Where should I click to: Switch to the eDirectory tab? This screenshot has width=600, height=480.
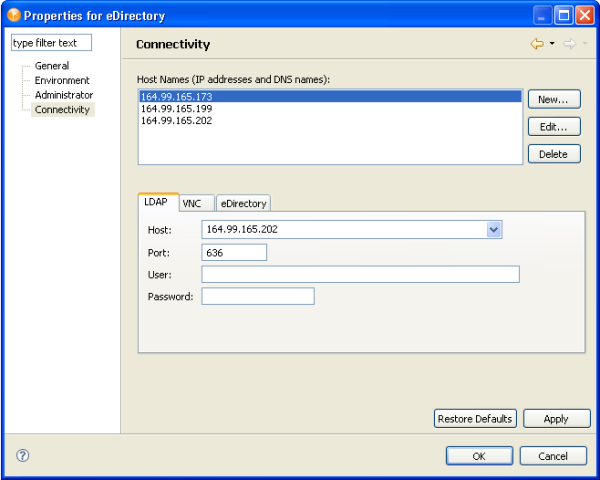(243, 203)
